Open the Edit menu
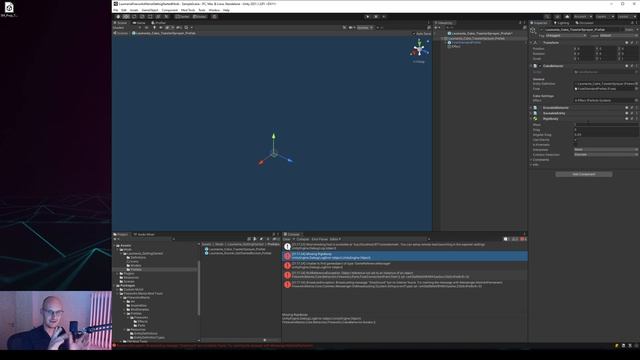 [124, 10]
